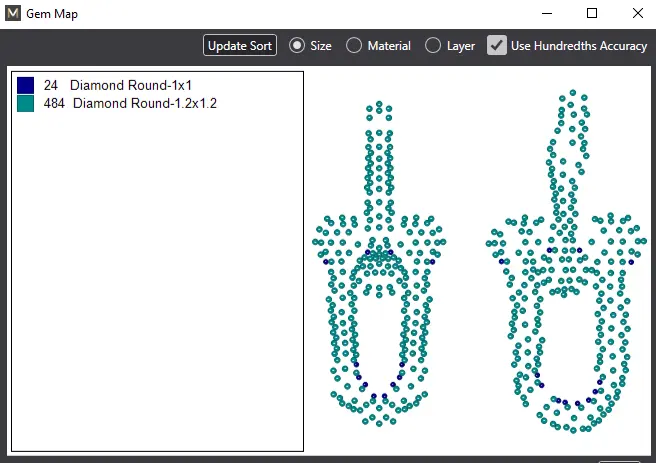Click the teal Diamond Round-1.2x1.2 swatch
656x463 pixels.
point(26,103)
